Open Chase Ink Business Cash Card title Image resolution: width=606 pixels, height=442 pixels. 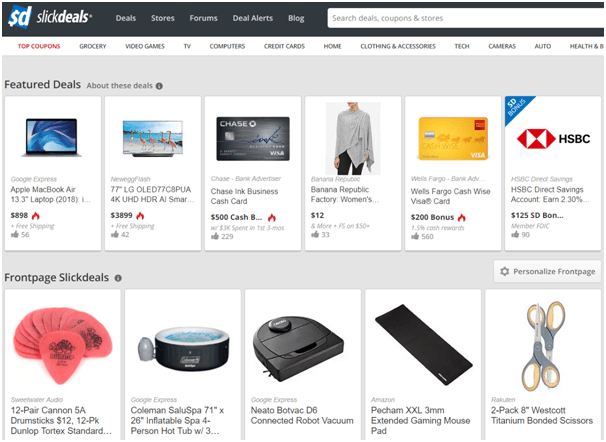[244, 196]
